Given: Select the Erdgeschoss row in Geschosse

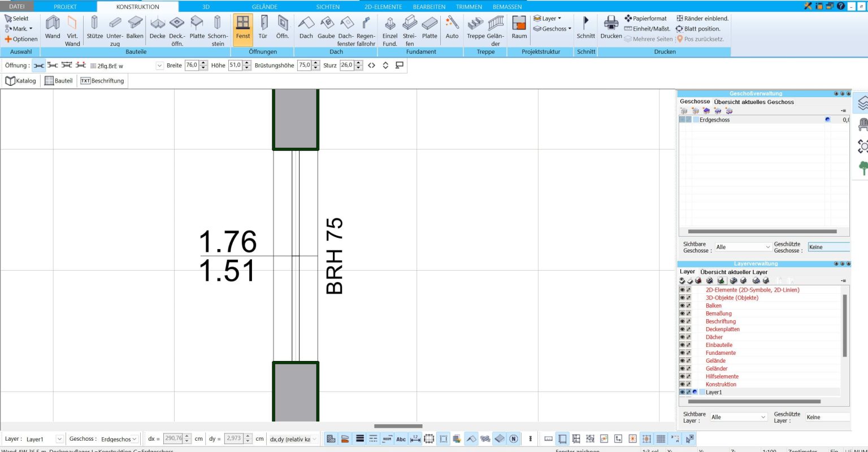Looking at the screenshot, I should [763, 120].
